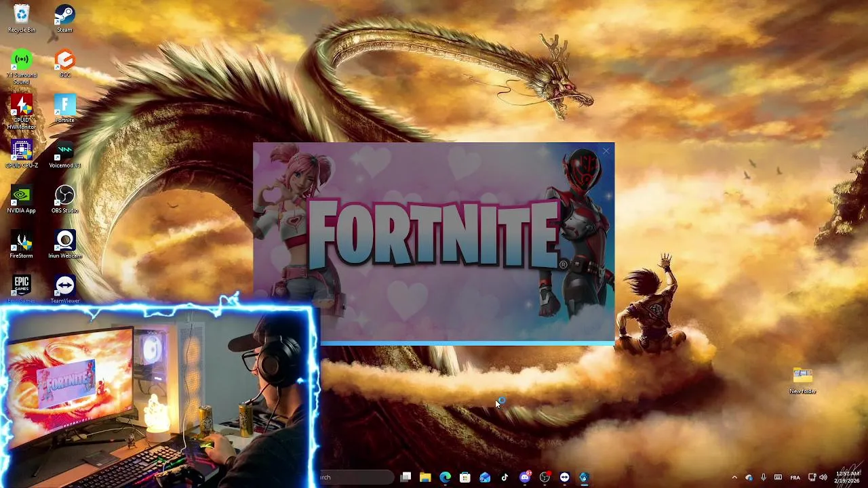Open the network status tray icon

point(812,477)
